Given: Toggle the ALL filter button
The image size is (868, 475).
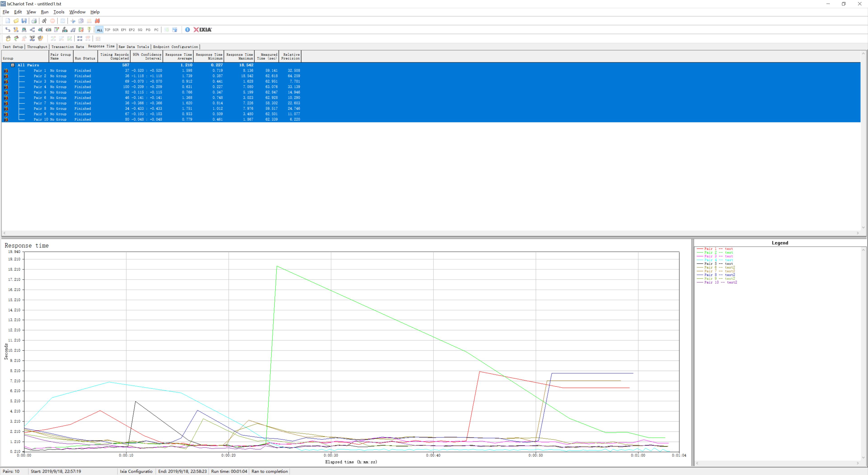Looking at the screenshot, I should pyautogui.click(x=99, y=30).
